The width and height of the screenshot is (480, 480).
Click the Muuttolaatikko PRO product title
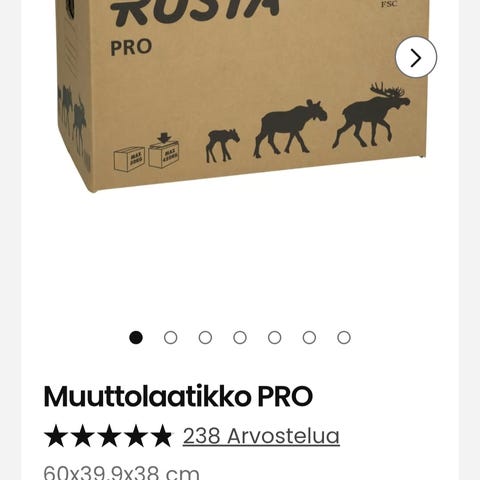tap(178, 396)
